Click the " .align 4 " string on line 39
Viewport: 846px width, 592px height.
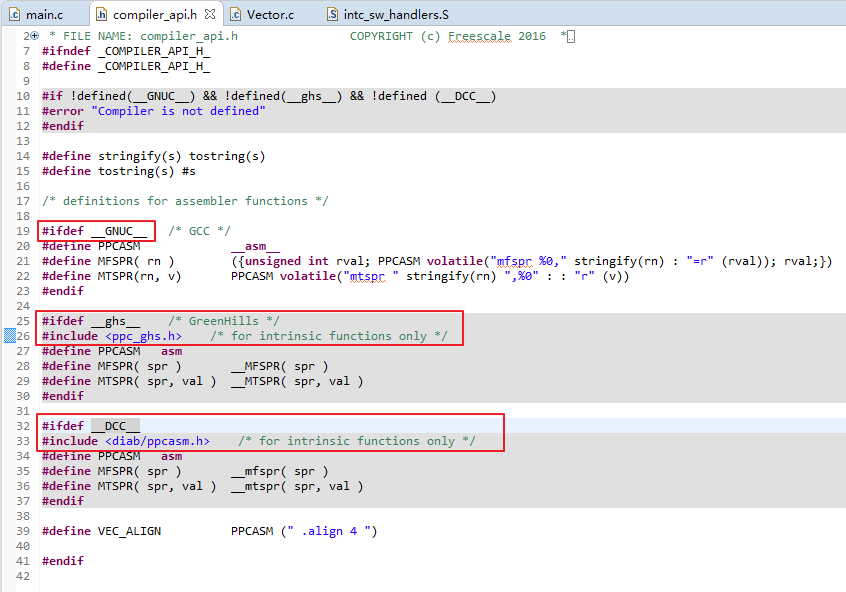click(x=329, y=532)
